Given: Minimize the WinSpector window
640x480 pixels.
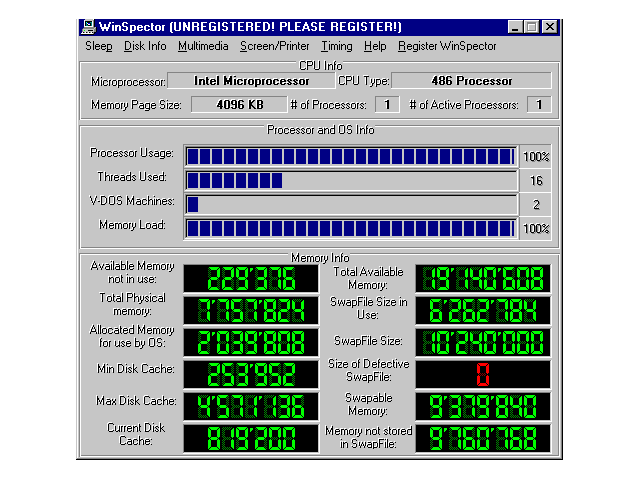Looking at the screenshot, I should (x=515, y=27).
